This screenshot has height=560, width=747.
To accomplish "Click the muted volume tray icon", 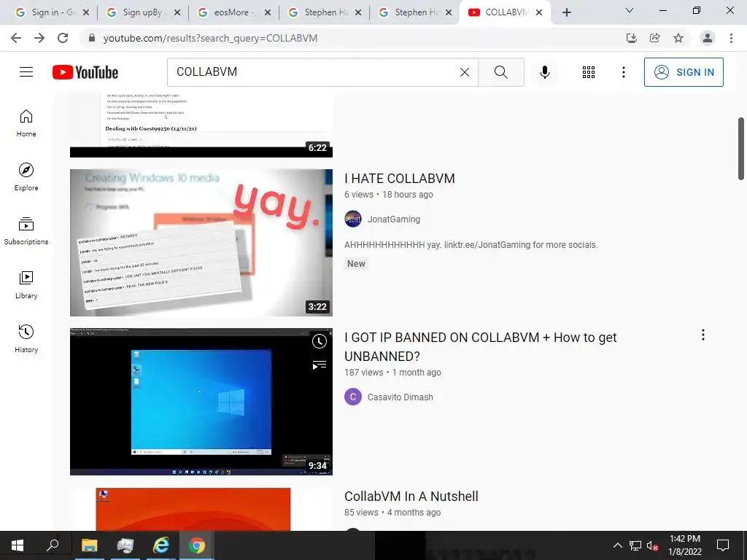I will pos(652,545).
